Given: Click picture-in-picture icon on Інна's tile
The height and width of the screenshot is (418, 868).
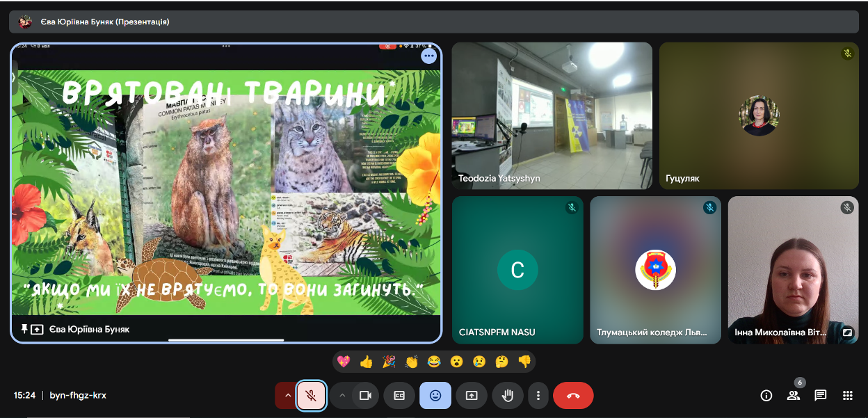Looking at the screenshot, I should tap(847, 332).
